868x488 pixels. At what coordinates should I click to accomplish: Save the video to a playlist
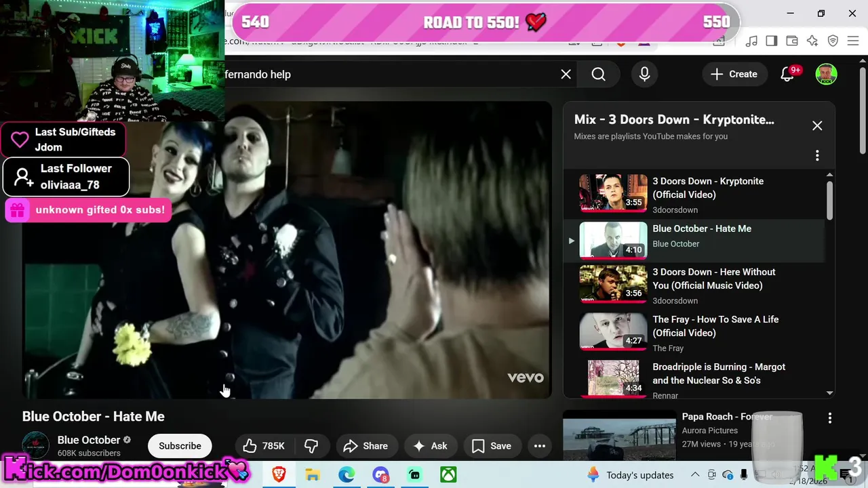pyautogui.click(x=492, y=446)
